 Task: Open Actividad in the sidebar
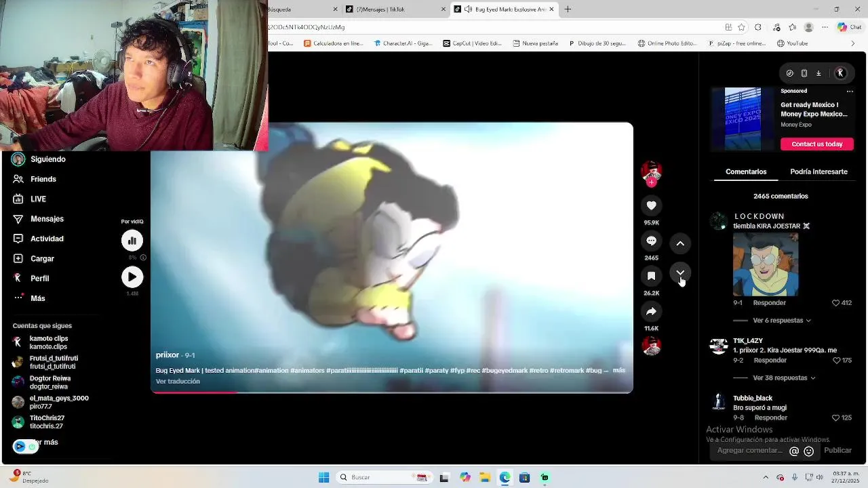[x=38, y=239]
